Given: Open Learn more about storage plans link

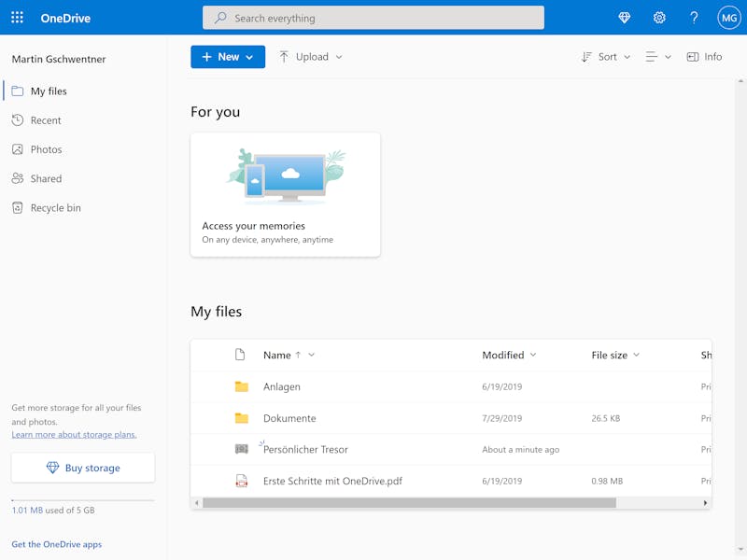Looking at the screenshot, I should click(74, 434).
